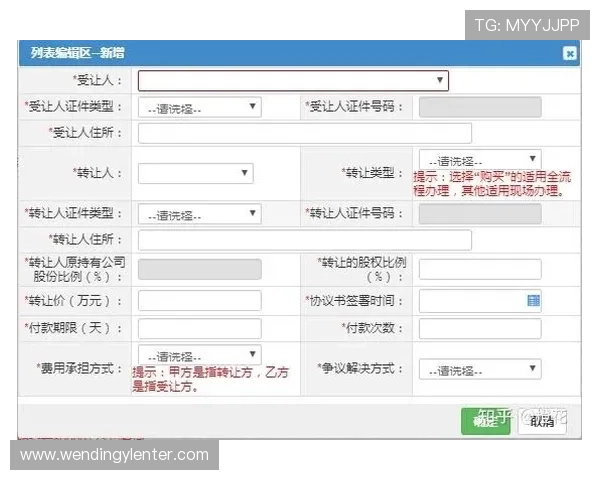The height and width of the screenshot is (480, 600).
Task: Open the 争议解决方式 dropdown
Action: click(480, 369)
